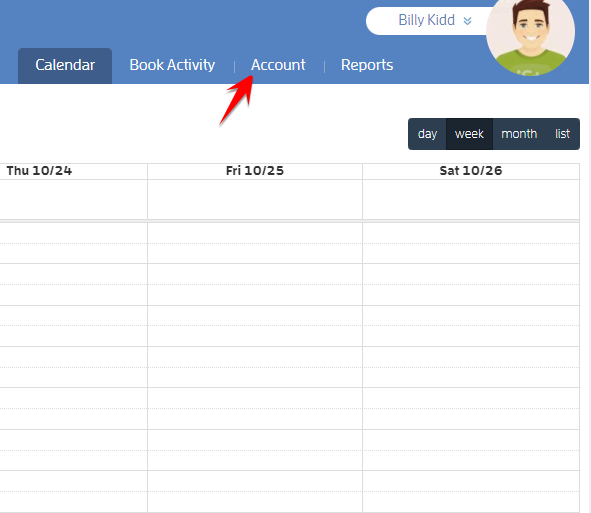Click the double-chevron icon beside Billy Kidd
Viewport: 591px width, 513px height.
coord(467,21)
